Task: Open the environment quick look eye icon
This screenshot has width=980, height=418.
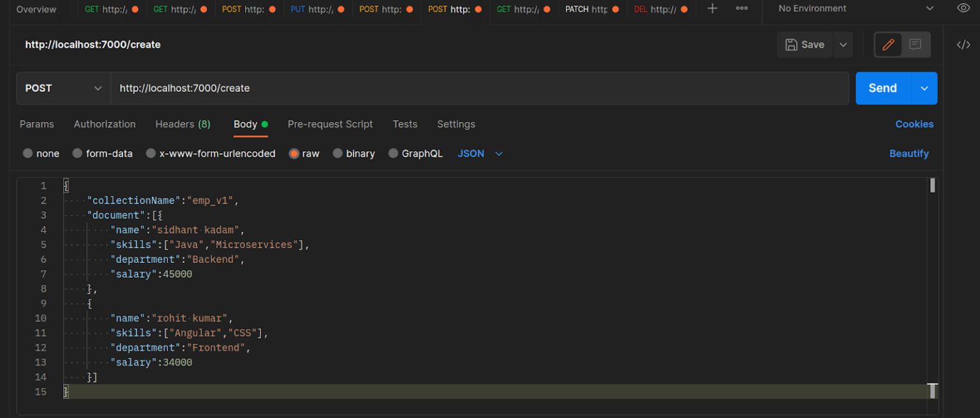Action: 963,8
